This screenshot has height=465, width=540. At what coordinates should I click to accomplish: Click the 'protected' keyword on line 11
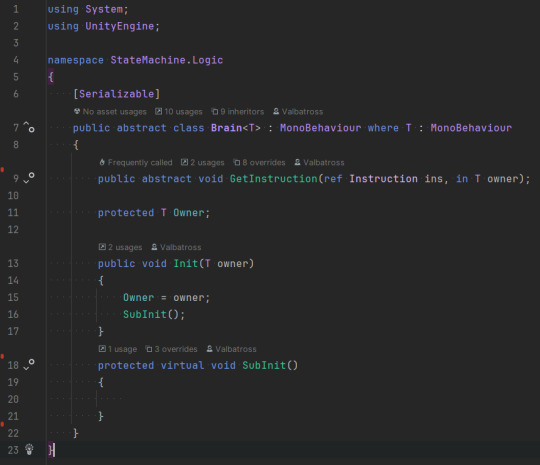click(126, 213)
